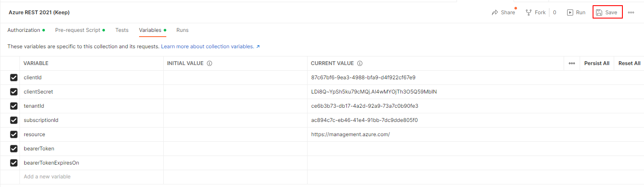Click the clientSecret variable name
644x187 pixels.
coord(38,92)
